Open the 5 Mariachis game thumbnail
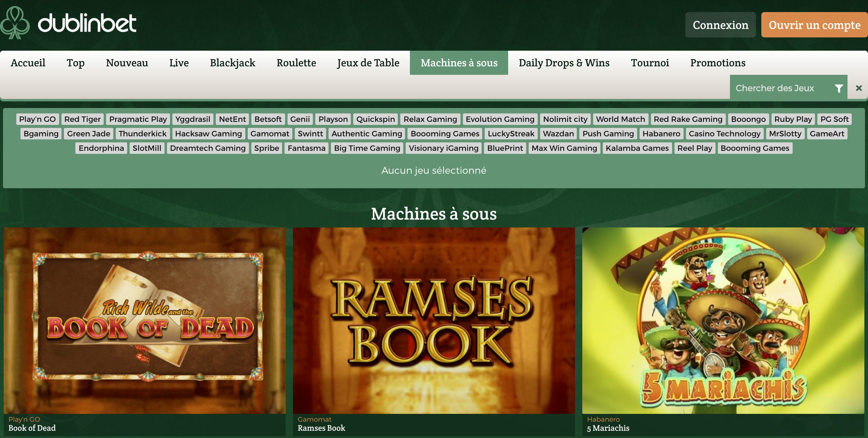This screenshot has height=438, width=868. pyautogui.click(x=723, y=321)
